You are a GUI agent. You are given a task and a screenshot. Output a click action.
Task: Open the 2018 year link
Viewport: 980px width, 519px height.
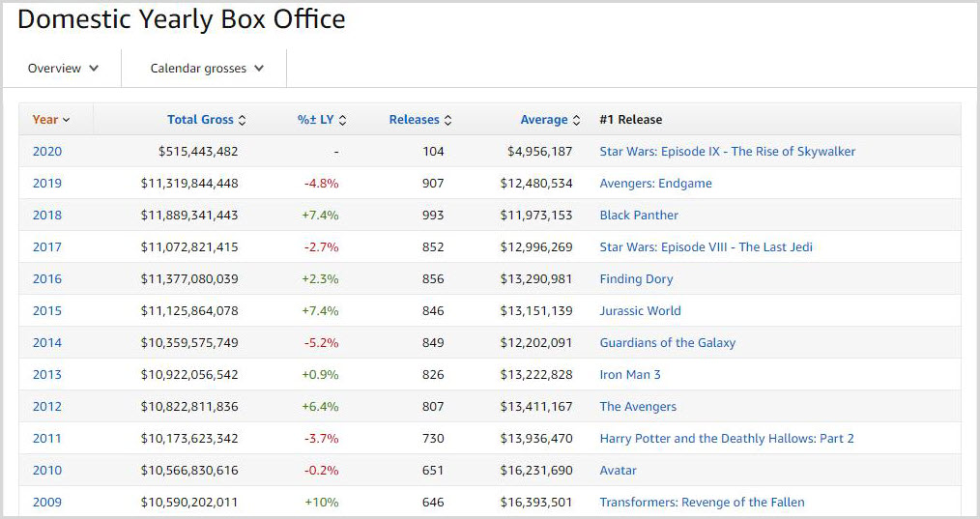(47, 216)
